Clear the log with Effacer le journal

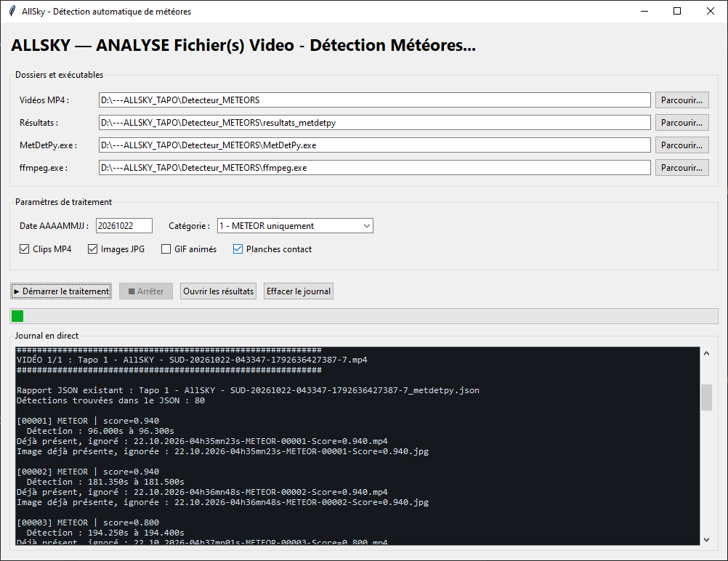tap(299, 291)
